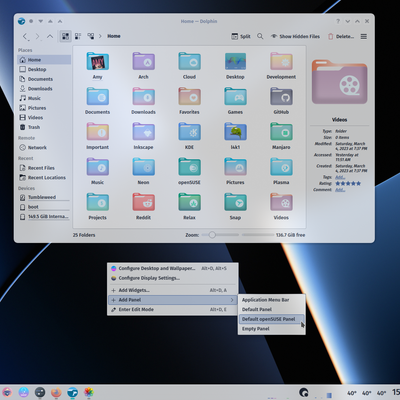Switch to details tree view mode
This screenshot has width=400, height=400.
click(x=90, y=36)
